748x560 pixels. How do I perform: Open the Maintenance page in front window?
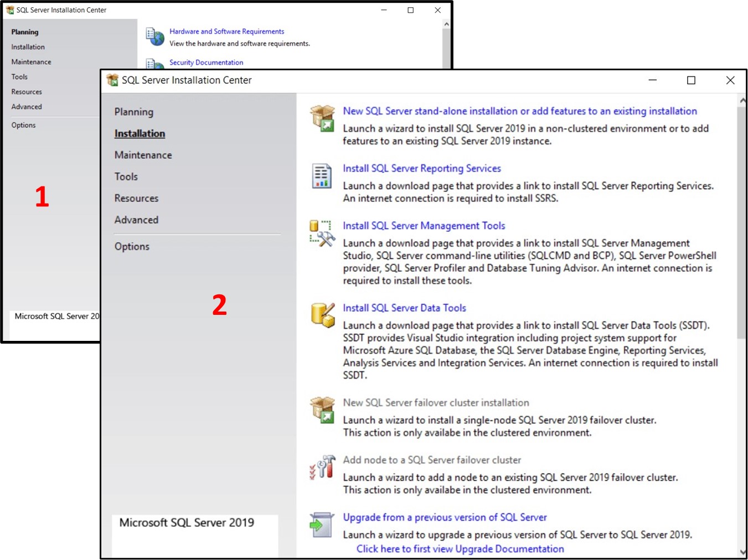click(x=143, y=155)
